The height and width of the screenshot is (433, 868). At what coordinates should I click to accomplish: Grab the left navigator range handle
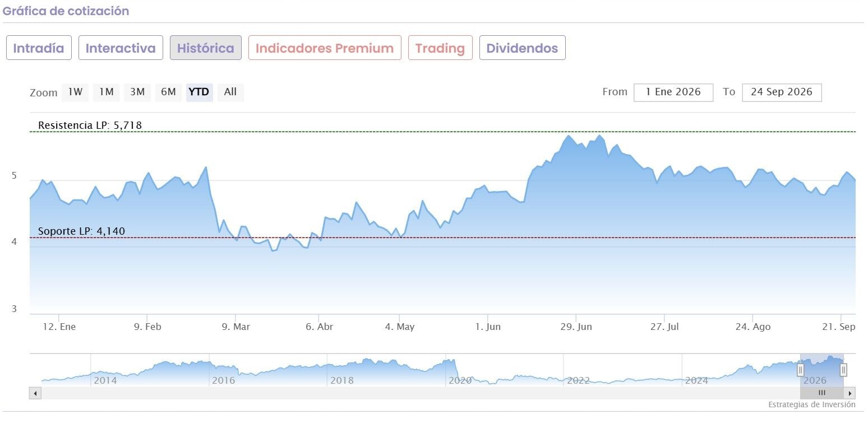(x=801, y=370)
